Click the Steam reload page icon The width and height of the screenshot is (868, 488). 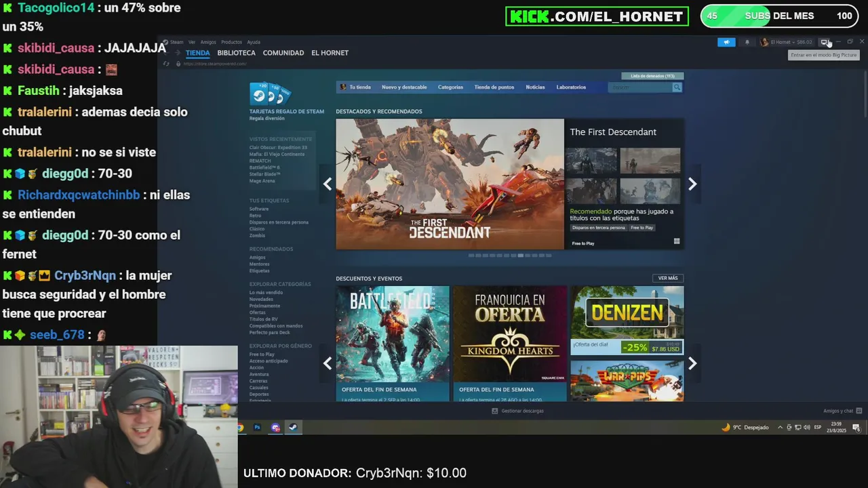click(x=167, y=64)
